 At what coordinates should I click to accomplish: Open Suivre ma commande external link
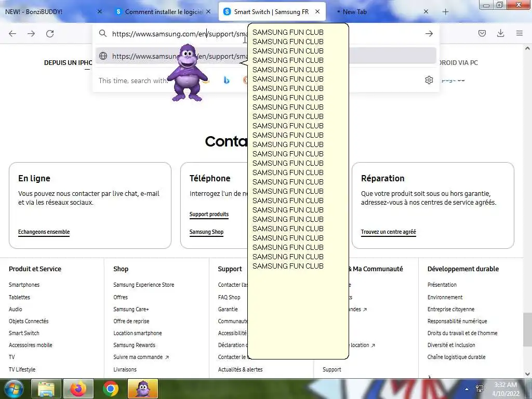click(141, 357)
